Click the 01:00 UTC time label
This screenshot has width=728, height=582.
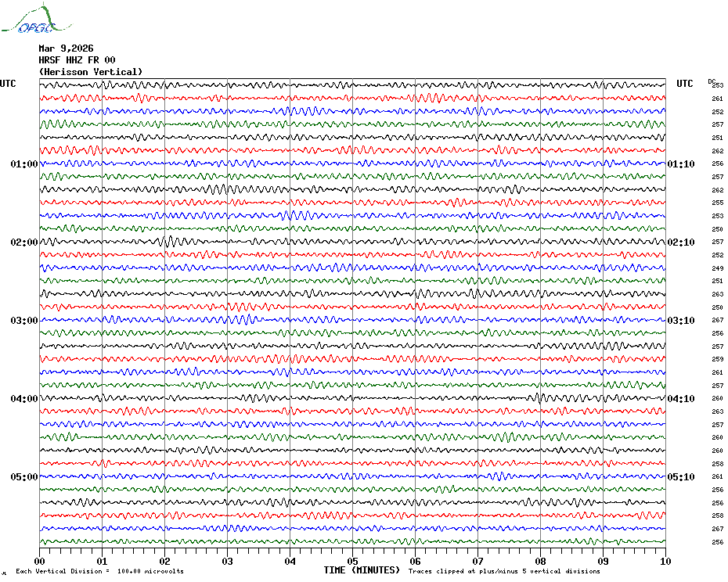point(24,164)
